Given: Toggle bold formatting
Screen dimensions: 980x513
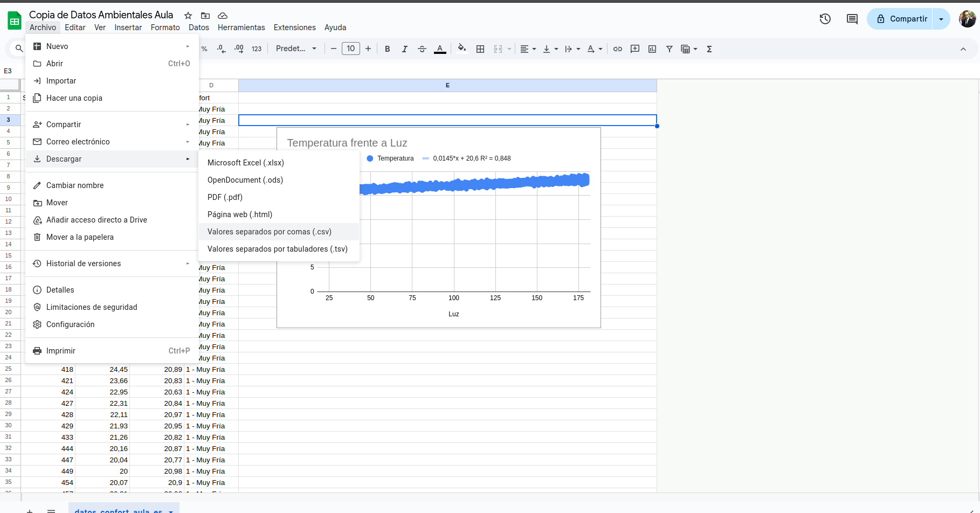Looking at the screenshot, I should click(387, 49).
